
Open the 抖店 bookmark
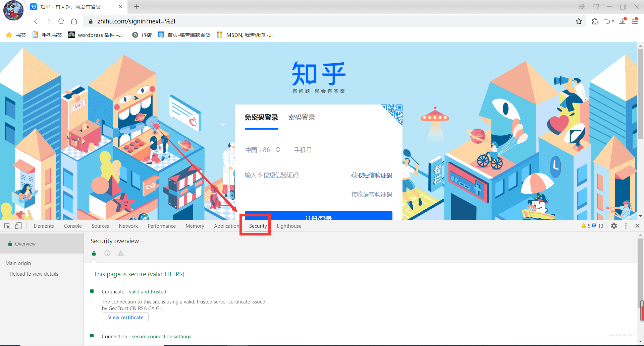click(x=142, y=35)
